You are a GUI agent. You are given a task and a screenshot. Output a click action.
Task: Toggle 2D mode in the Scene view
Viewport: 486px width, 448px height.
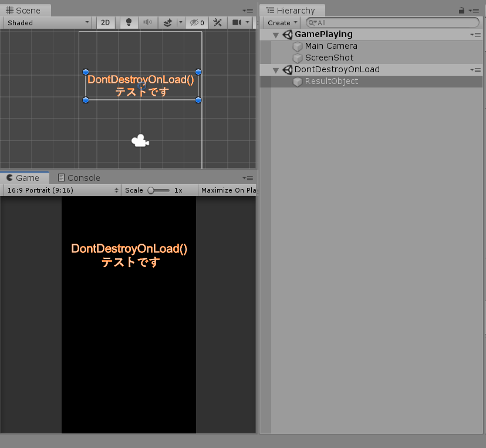tap(106, 22)
